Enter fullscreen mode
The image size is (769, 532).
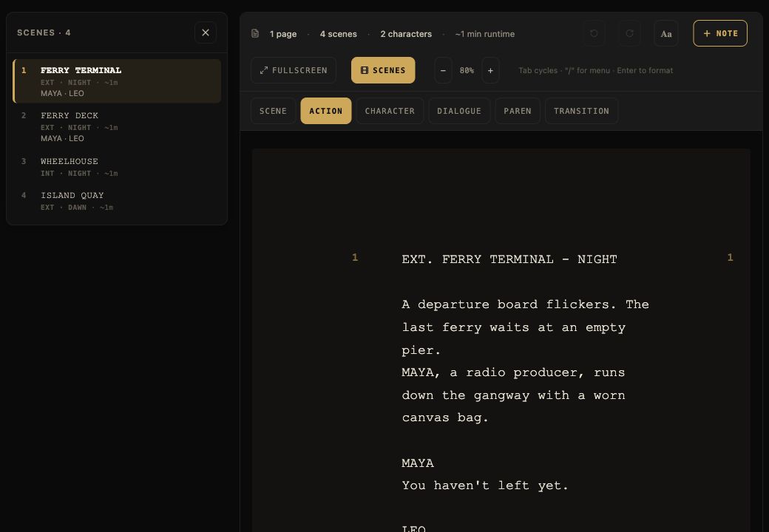294,70
